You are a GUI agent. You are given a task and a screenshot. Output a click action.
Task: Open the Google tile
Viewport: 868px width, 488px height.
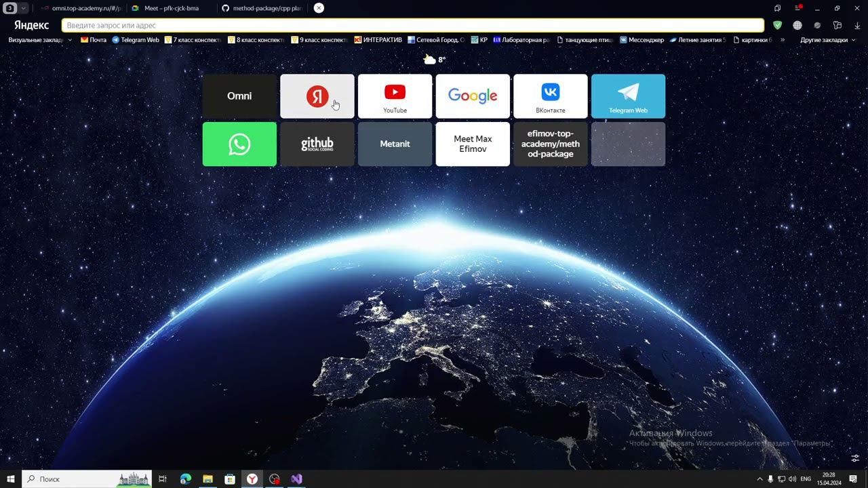(x=473, y=96)
